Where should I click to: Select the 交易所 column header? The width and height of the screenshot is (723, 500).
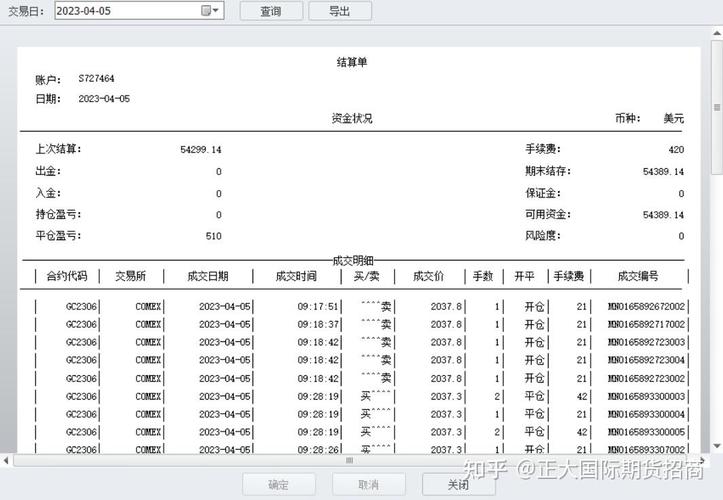click(x=134, y=277)
